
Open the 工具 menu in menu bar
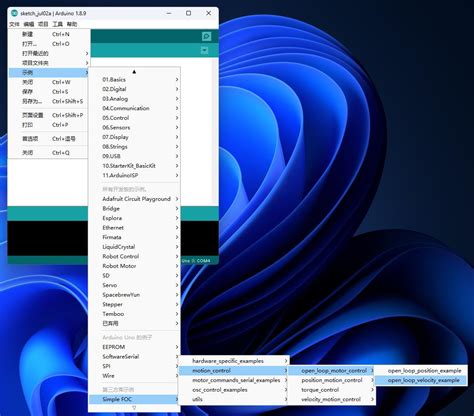tap(57, 24)
